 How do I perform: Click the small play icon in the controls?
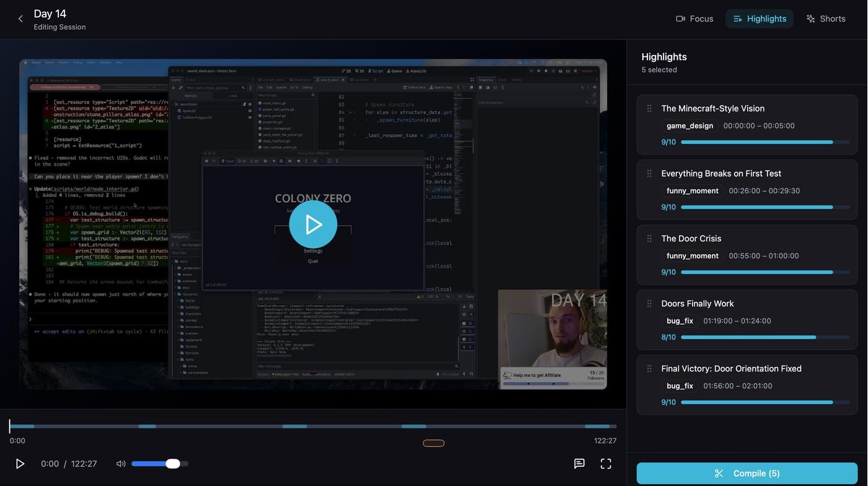(x=20, y=464)
